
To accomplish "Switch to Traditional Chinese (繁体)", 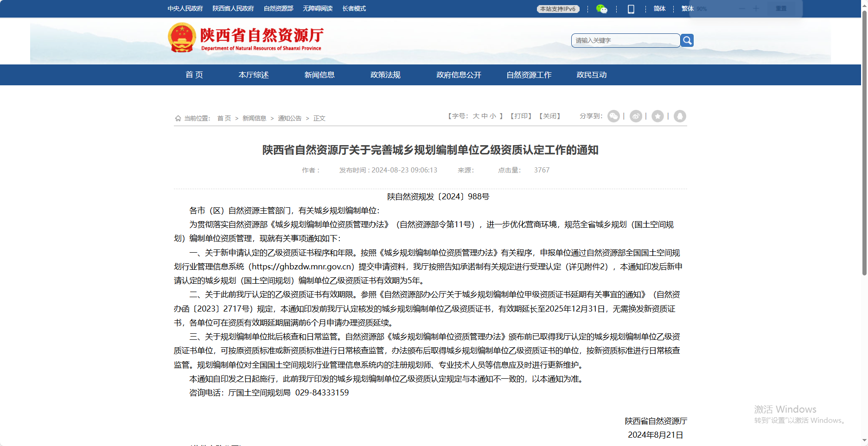I will click(687, 9).
